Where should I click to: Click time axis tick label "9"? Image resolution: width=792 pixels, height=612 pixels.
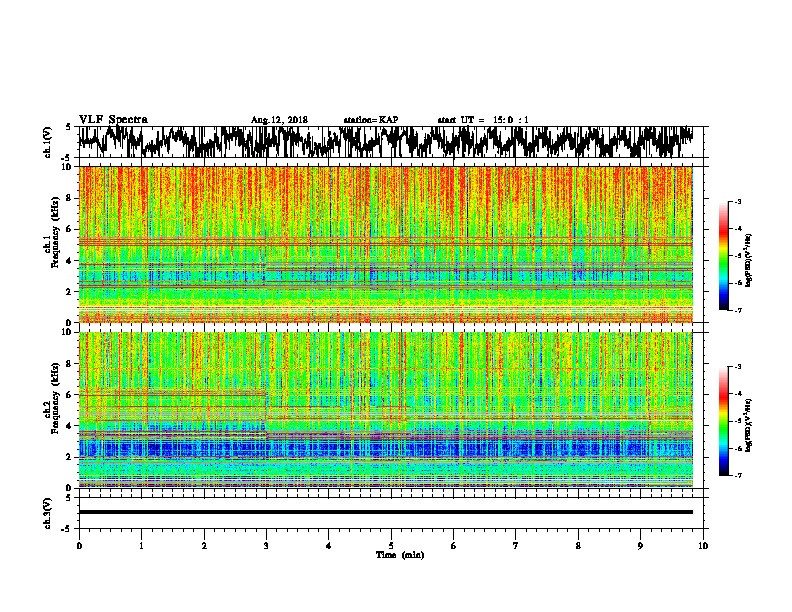coord(640,546)
